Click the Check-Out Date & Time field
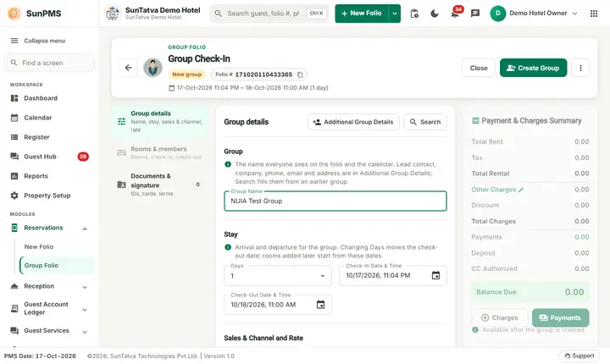The width and height of the screenshot is (610, 364). click(x=278, y=305)
